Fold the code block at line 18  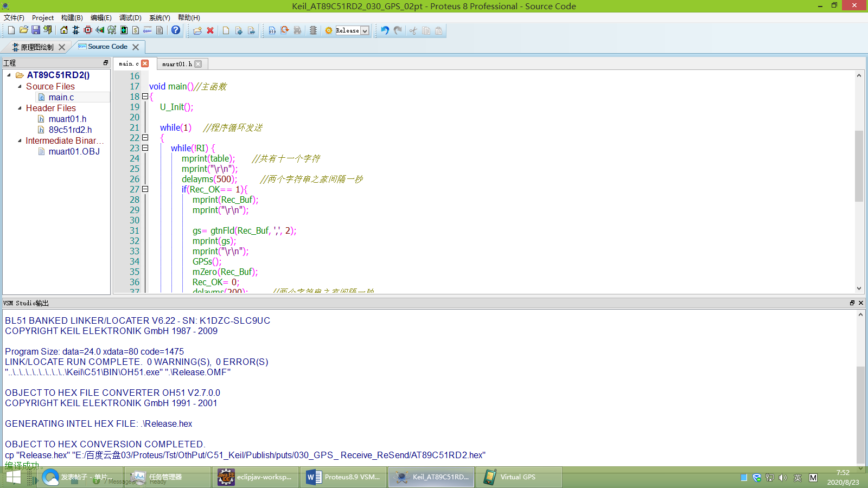[145, 97]
